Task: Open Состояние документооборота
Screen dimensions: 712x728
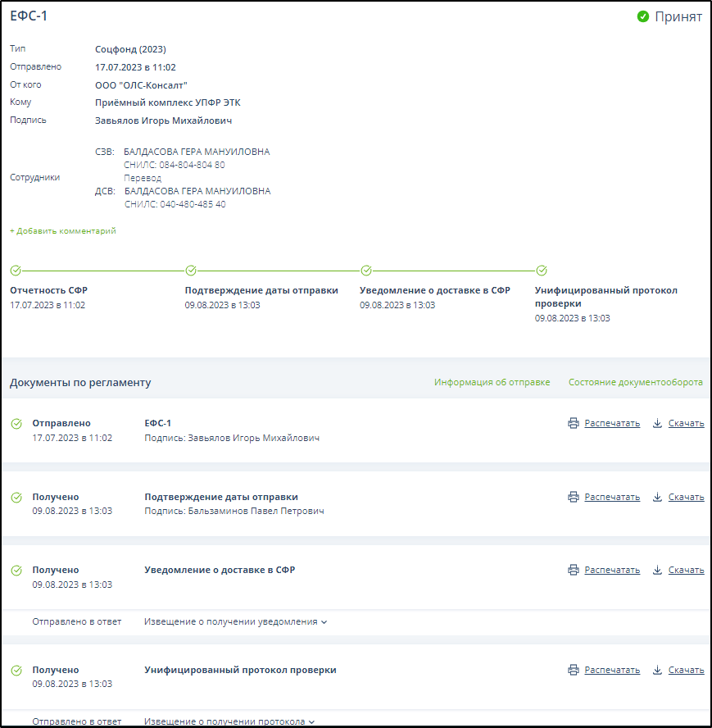Action: [x=635, y=382]
